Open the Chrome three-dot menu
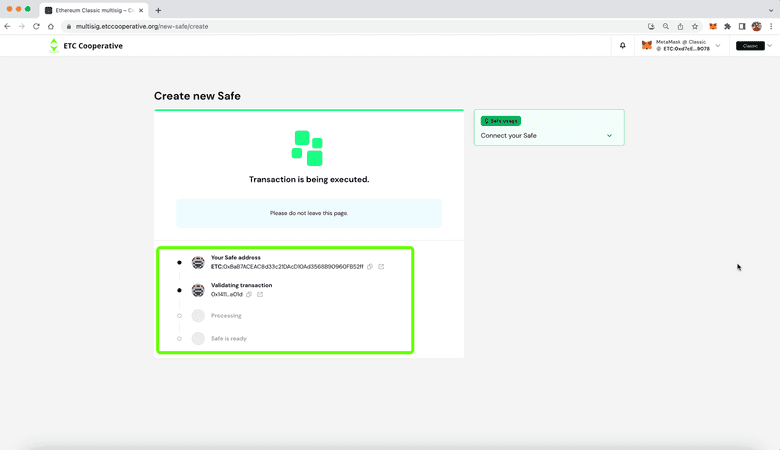 (x=771, y=26)
